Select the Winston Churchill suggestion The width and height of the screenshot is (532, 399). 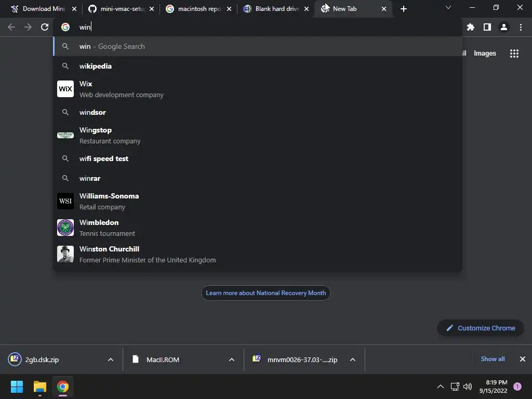[x=258, y=254]
